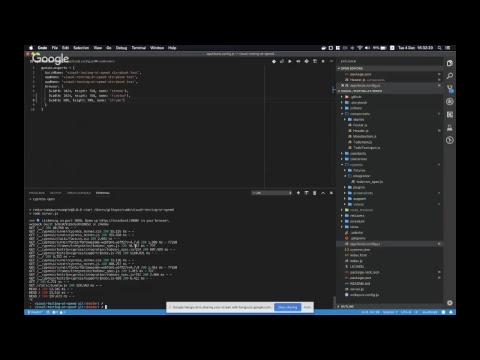This screenshot has height=360, width=480.
Task: Select the TERMINAL panel tab
Action: click(103, 193)
